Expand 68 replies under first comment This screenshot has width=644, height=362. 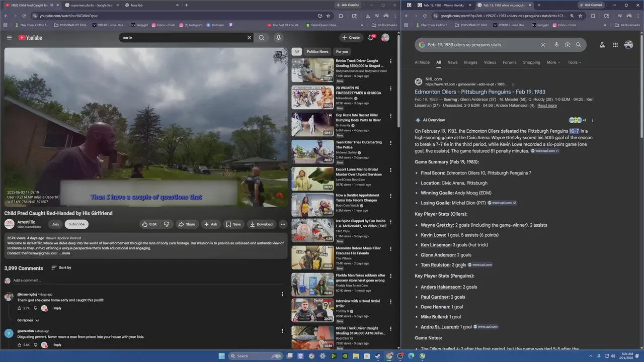tap(28, 320)
